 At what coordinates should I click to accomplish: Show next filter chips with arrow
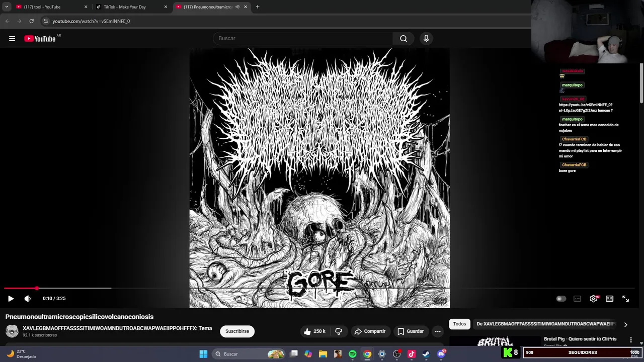pyautogui.click(x=625, y=325)
